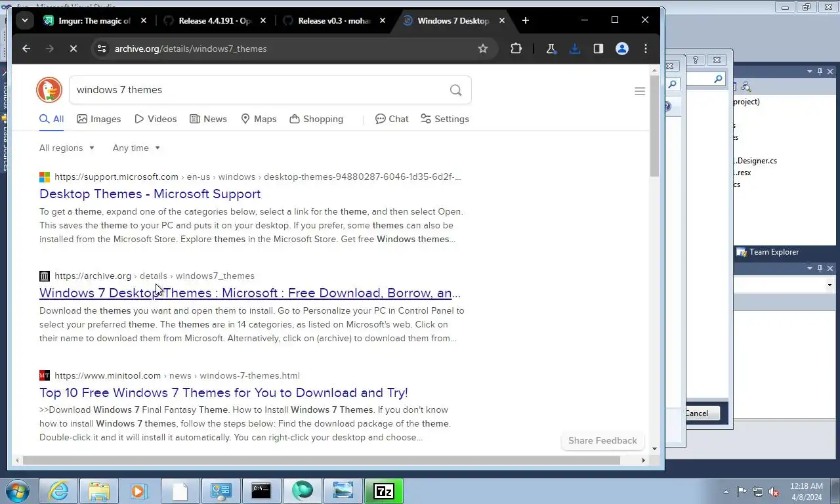Screen dimensions: 840x504
Task: Select the .resx file in Solution Explorer
Action: [x=742, y=173]
